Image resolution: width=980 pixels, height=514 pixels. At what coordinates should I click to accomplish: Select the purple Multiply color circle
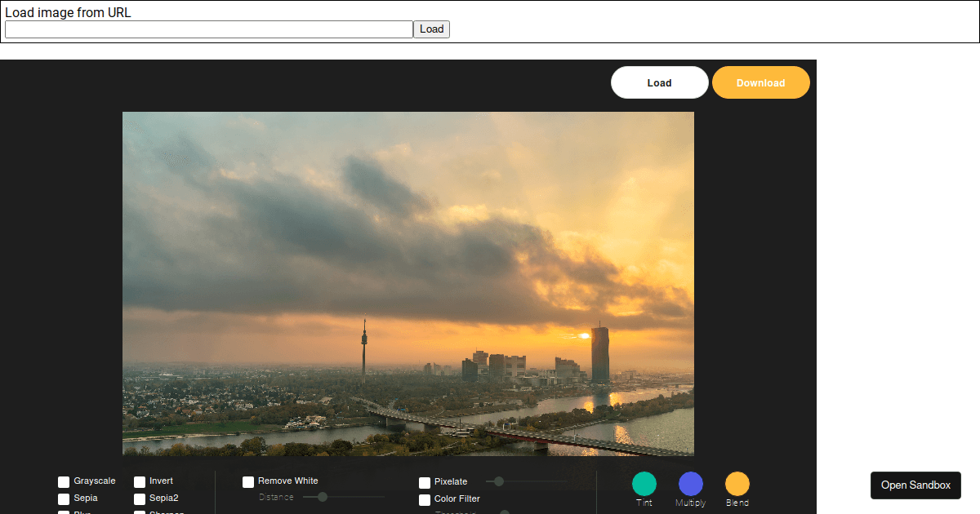(x=690, y=484)
